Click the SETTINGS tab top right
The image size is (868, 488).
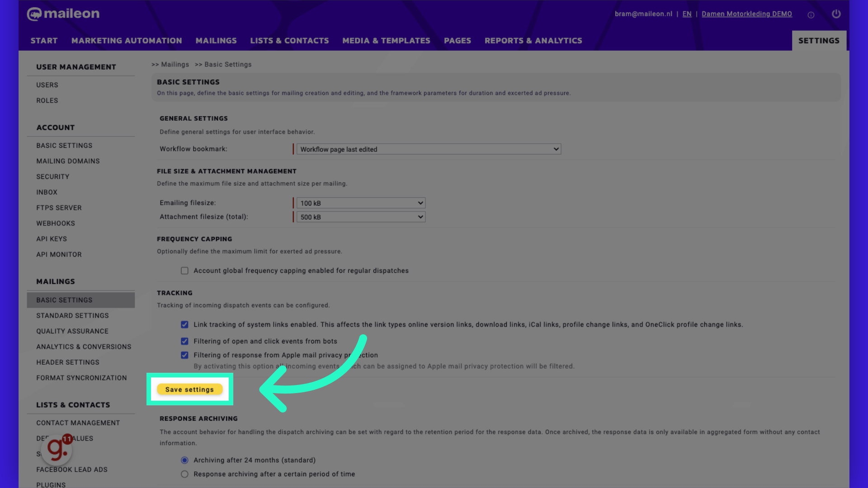pyautogui.click(x=819, y=40)
